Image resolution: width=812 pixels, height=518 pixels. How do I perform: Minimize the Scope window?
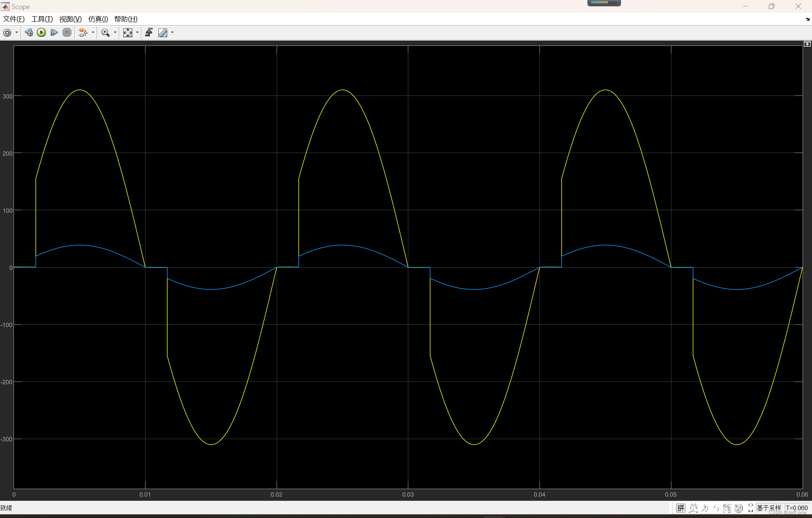click(x=746, y=6)
